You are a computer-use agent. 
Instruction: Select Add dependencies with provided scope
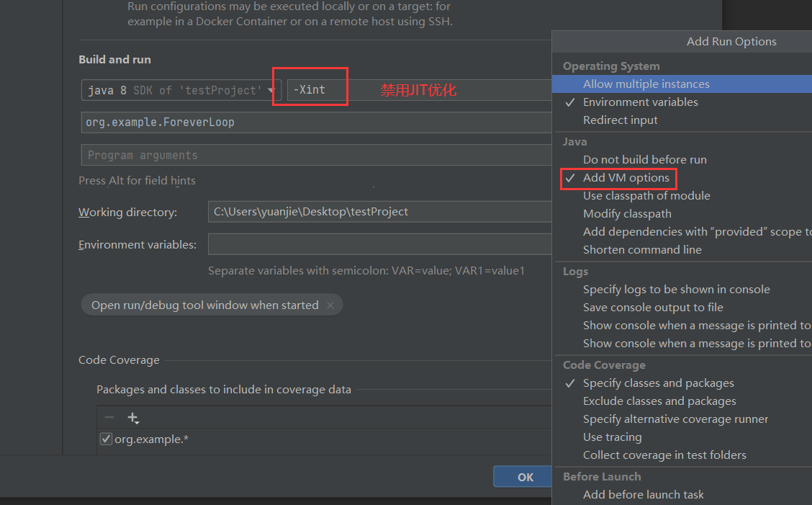(x=682, y=232)
